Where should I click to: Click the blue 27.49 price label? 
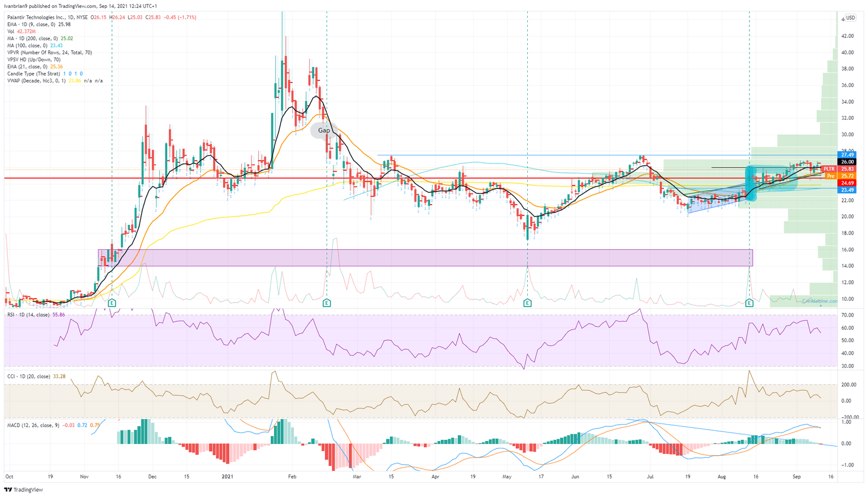pyautogui.click(x=848, y=155)
